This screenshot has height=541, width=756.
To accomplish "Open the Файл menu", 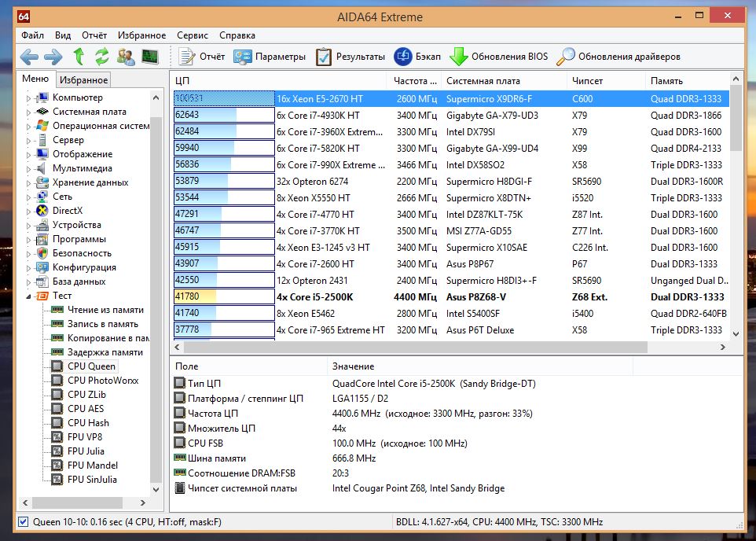I will pyautogui.click(x=32, y=35).
